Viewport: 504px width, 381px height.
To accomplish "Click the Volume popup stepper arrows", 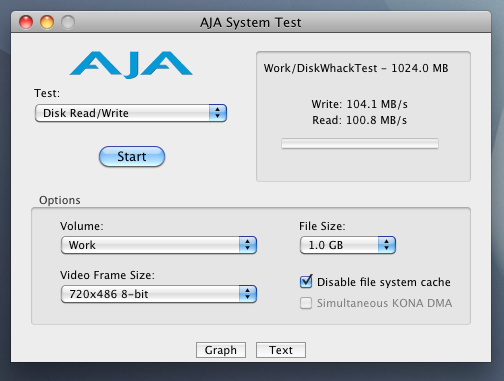I will 248,245.
